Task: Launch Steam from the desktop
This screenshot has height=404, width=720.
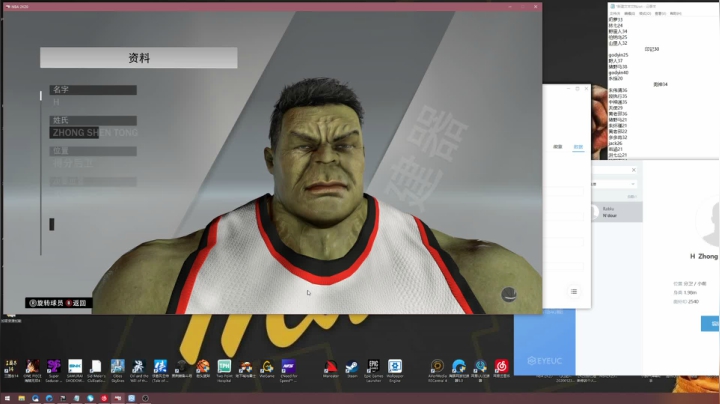Action: tap(352, 367)
